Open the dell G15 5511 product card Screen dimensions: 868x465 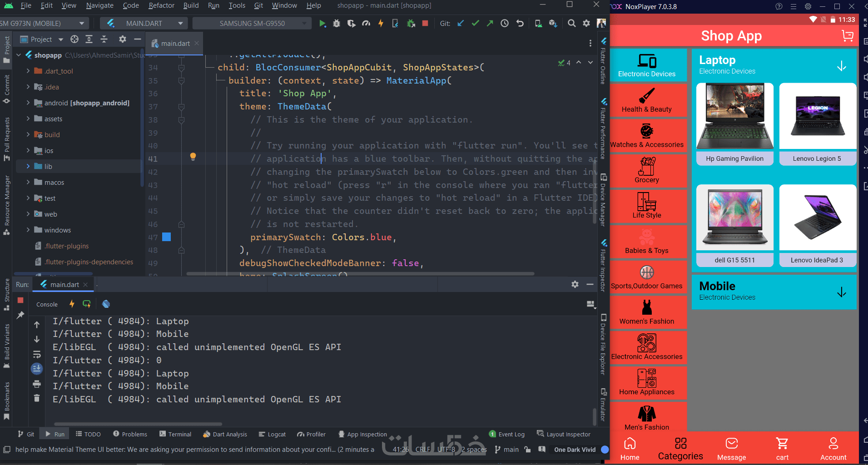click(x=734, y=226)
